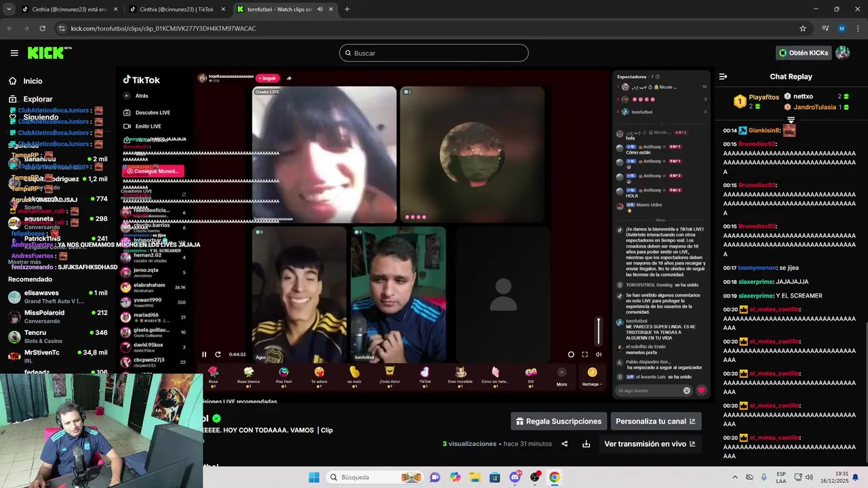Image resolution: width=868 pixels, height=488 pixels.
Task: Open Chrome from the taskbar
Action: tap(555, 477)
